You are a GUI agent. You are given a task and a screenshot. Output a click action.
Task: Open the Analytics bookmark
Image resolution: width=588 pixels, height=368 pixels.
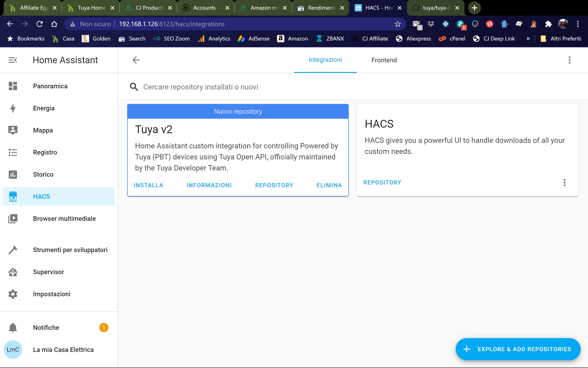pyautogui.click(x=214, y=38)
